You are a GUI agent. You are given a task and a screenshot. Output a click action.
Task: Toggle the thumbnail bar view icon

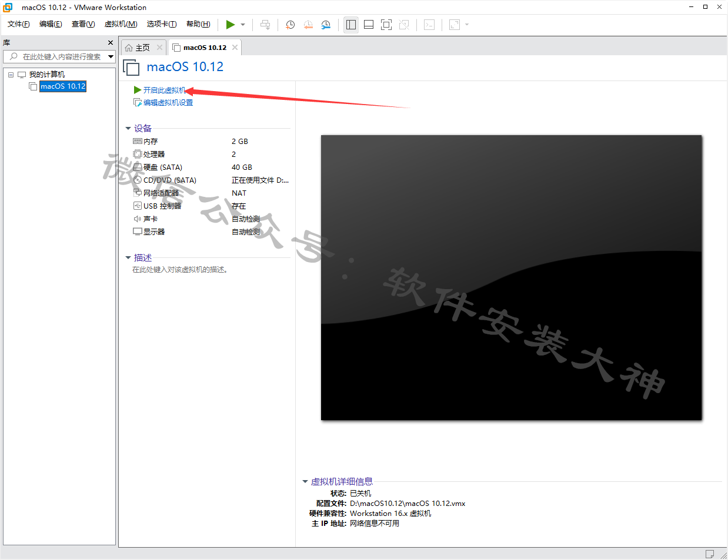coord(369,25)
